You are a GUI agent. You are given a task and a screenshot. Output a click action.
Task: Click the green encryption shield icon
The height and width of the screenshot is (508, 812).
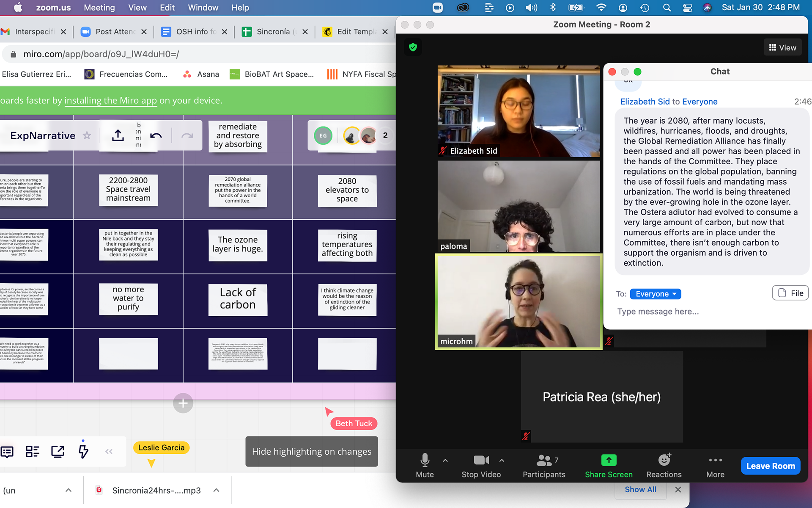413,47
